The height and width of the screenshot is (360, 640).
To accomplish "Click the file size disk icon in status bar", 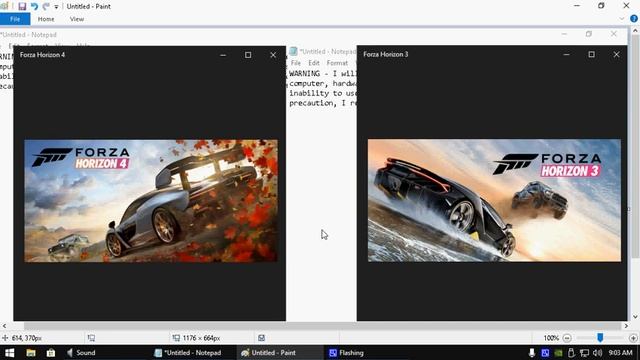I will click(x=262, y=338).
